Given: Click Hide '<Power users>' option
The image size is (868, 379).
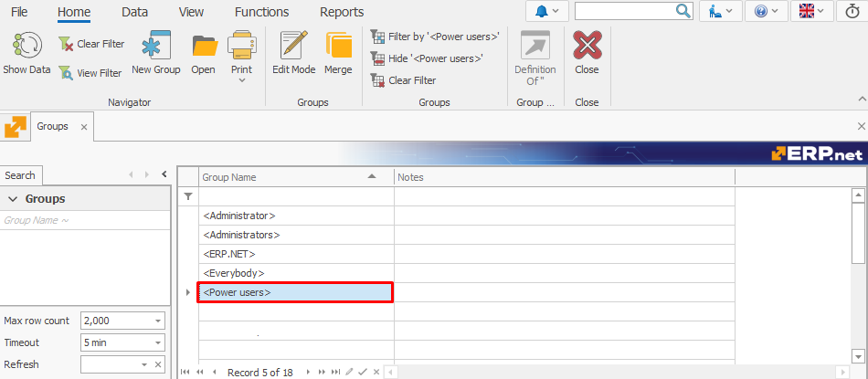Looking at the screenshot, I should [427, 58].
